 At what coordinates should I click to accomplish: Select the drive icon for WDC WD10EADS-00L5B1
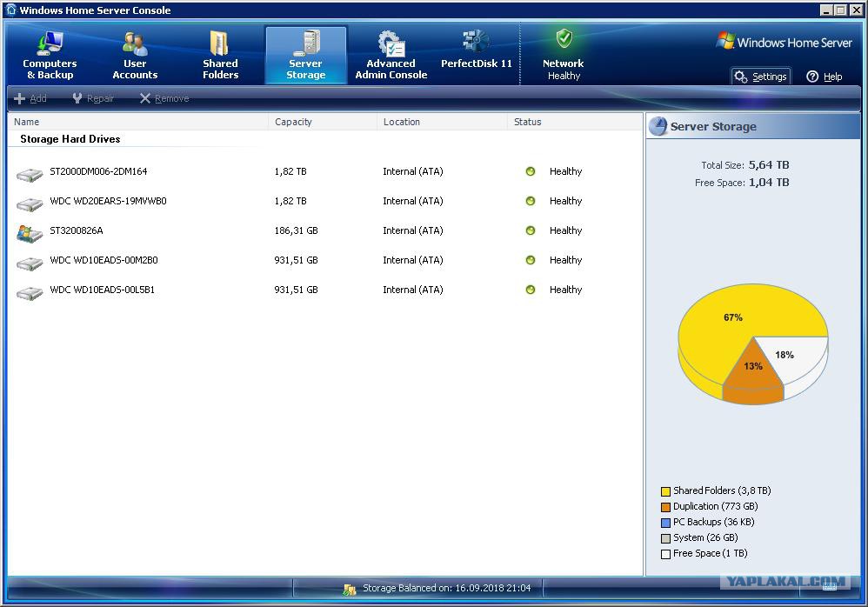coord(30,293)
